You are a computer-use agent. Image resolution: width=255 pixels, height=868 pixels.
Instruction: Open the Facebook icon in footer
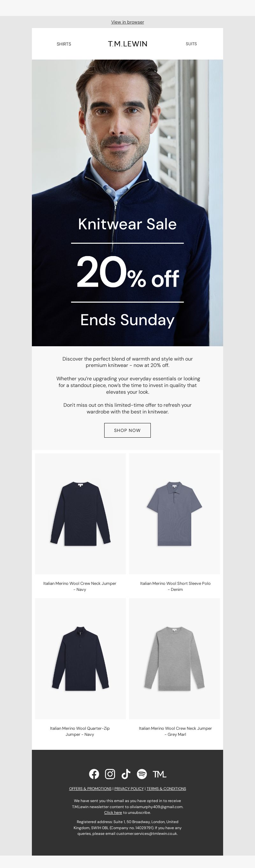(x=94, y=774)
